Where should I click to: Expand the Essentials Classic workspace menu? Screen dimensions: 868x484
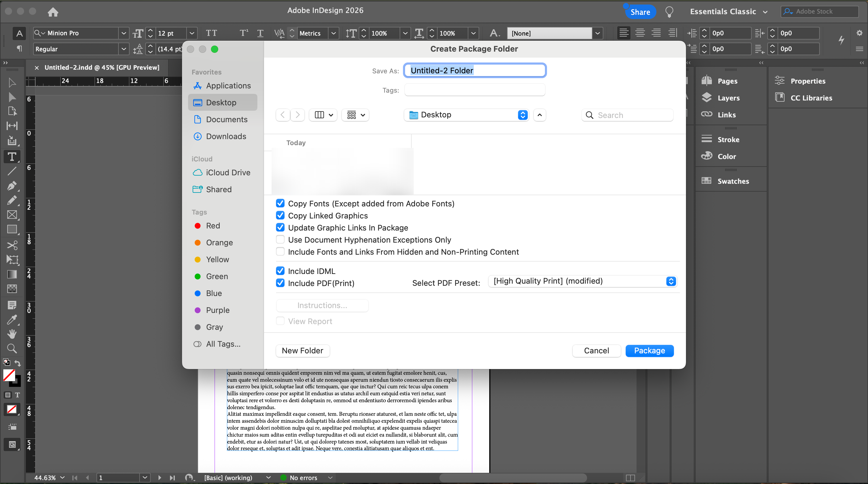point(728,12)
